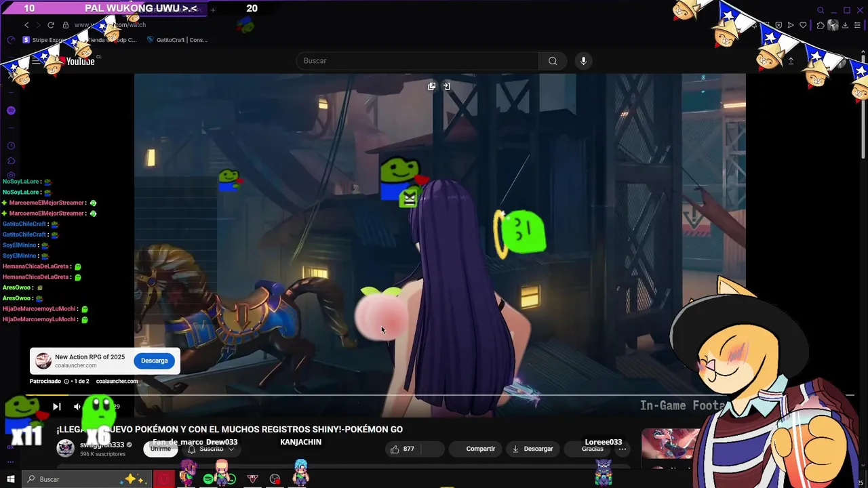The width and height of the screenshot is (868, 488).
Task: Click the red app taskbar icon
Action: coord(164,479)
